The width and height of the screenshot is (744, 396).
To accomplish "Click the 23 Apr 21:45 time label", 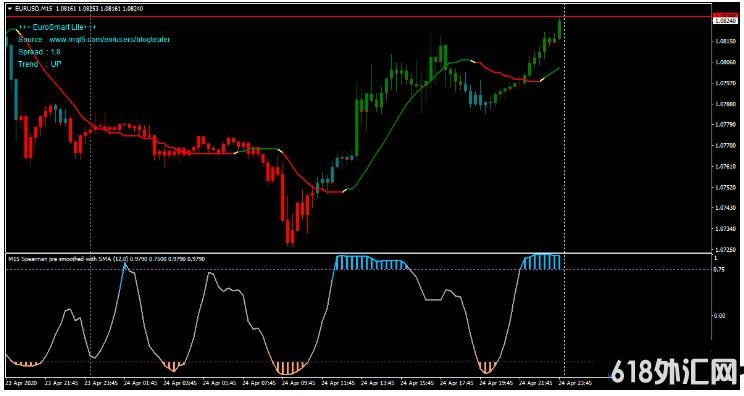I will [x=61, y=383].
